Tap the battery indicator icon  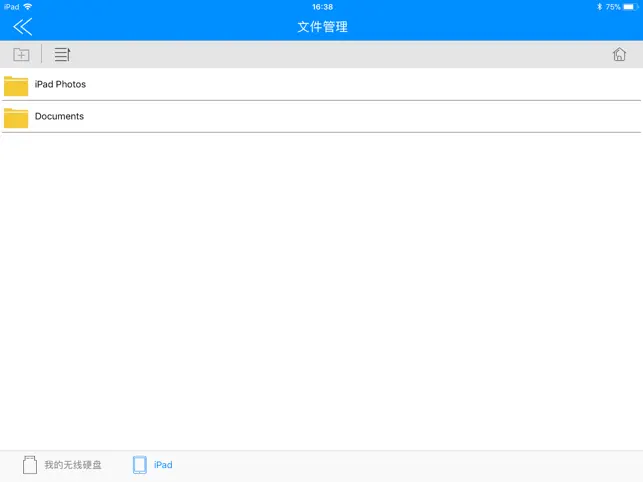click(630, 7)
